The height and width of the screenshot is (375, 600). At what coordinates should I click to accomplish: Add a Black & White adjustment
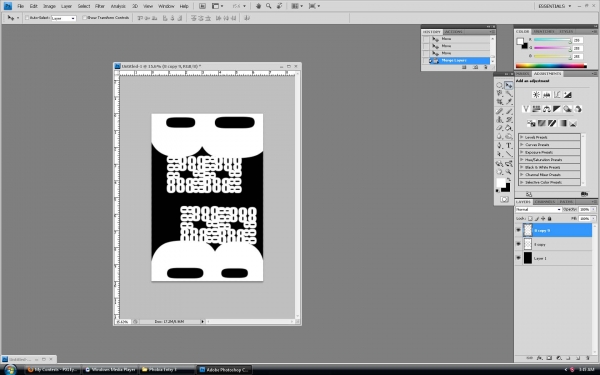(x=557, y=109)
